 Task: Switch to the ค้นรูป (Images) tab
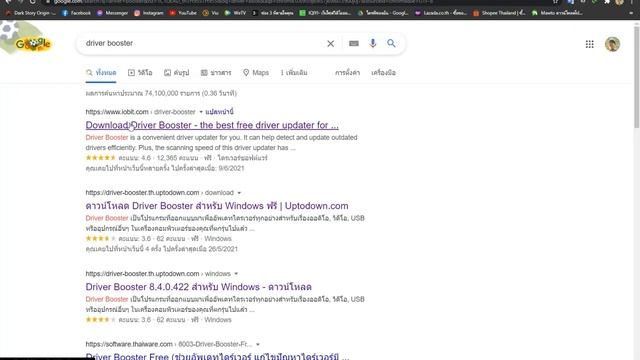[176, 73]
